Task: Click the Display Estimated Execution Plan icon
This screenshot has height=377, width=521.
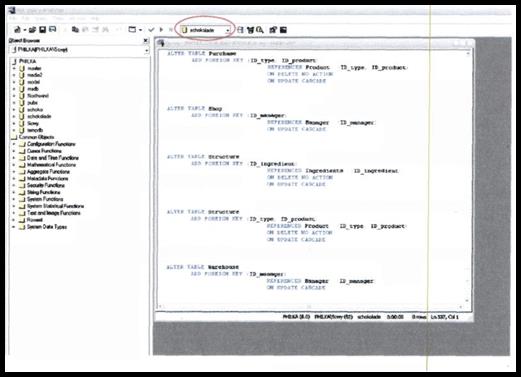Action: 240,30
